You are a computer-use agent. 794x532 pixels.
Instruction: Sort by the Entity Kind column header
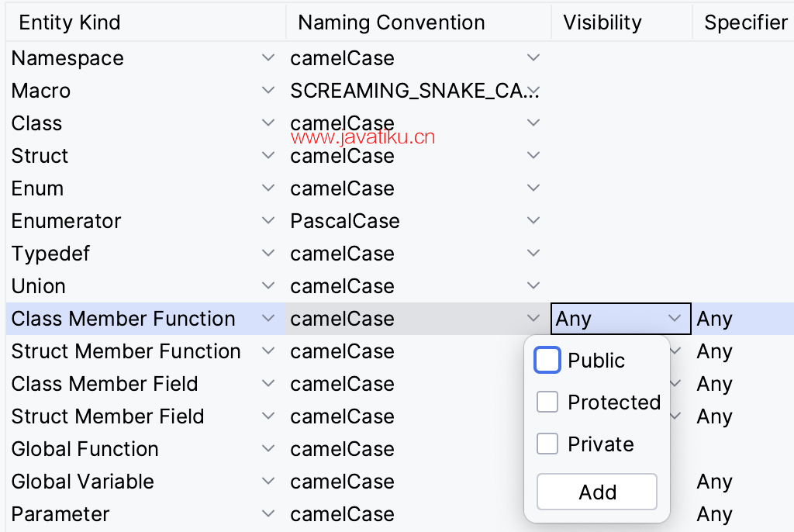[70, 22]
